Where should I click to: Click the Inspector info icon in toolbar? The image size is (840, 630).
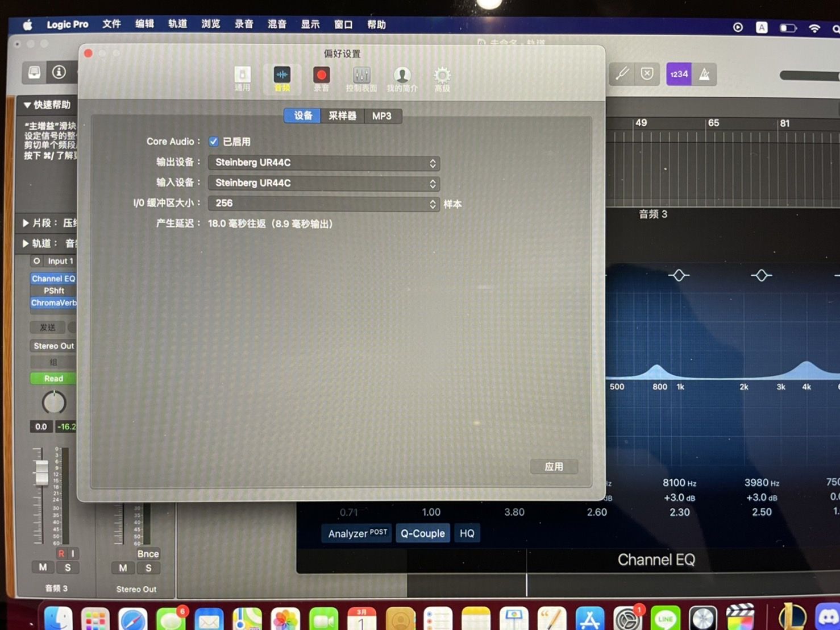tap(59, 72)
